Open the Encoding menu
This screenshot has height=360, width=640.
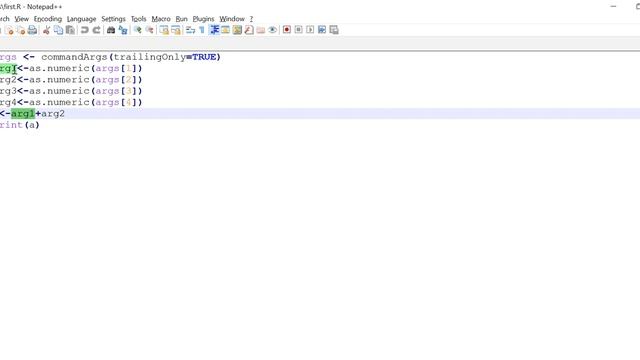(48, 19)
